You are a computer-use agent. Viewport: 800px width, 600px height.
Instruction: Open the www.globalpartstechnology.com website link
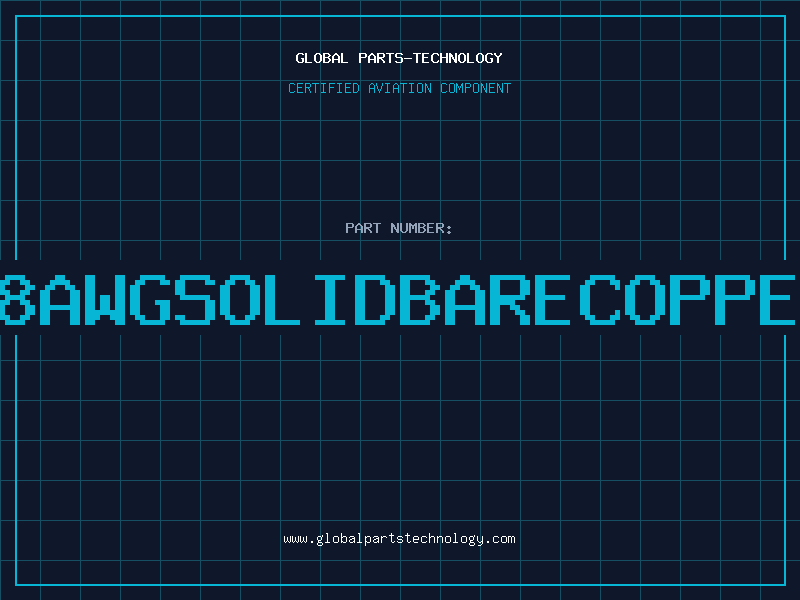tap(399, 539)
